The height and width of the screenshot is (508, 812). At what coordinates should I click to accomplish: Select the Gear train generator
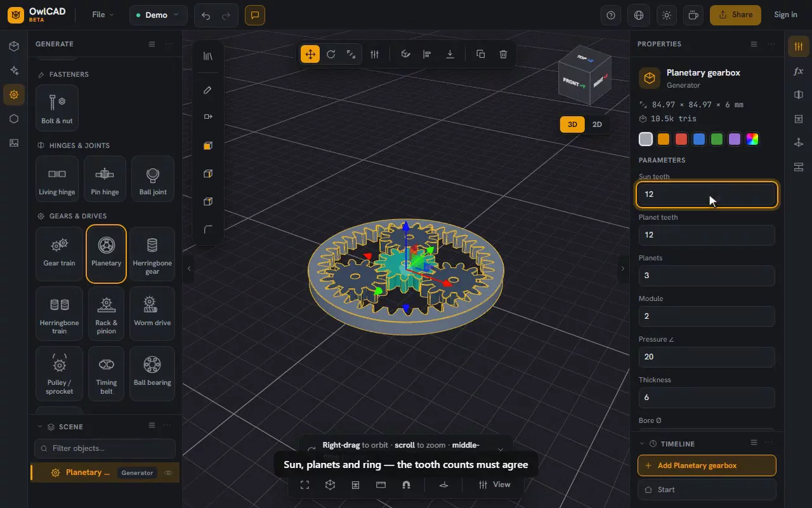(x=59, y=254)
